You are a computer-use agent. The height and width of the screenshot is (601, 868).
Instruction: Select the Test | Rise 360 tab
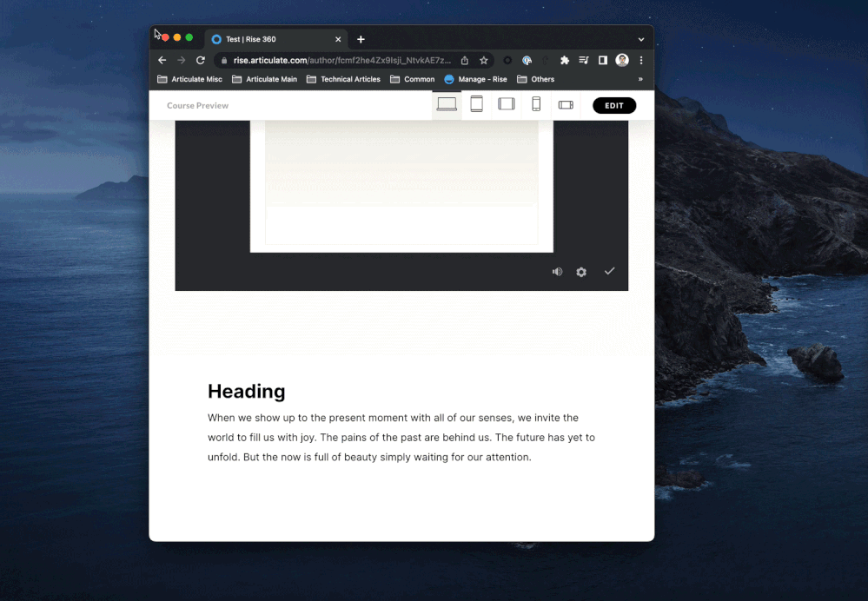275,39
